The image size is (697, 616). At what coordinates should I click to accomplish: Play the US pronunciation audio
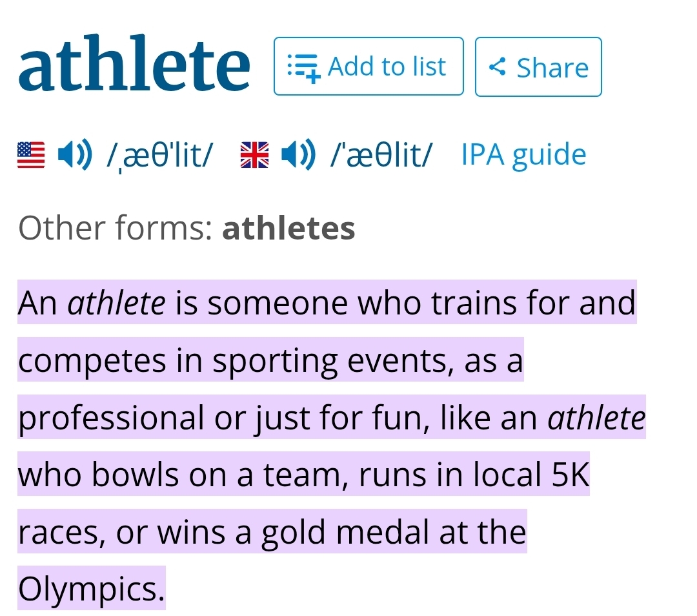76,155
